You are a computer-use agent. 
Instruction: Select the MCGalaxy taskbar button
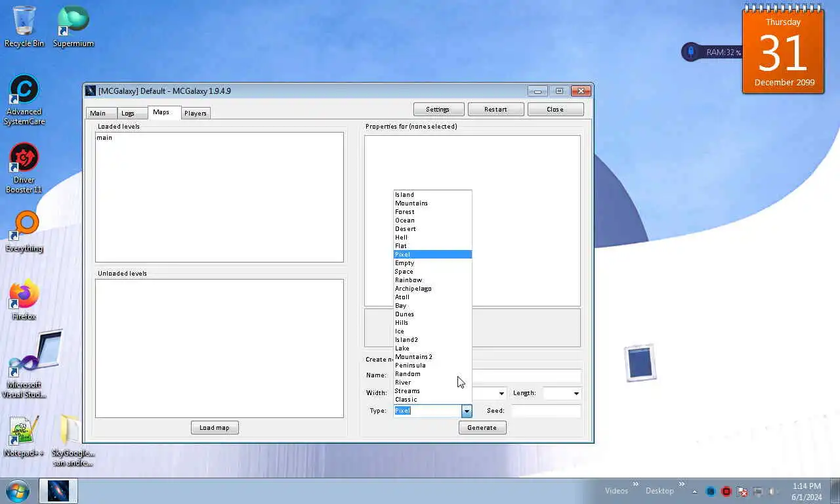(x=58, y=491)
